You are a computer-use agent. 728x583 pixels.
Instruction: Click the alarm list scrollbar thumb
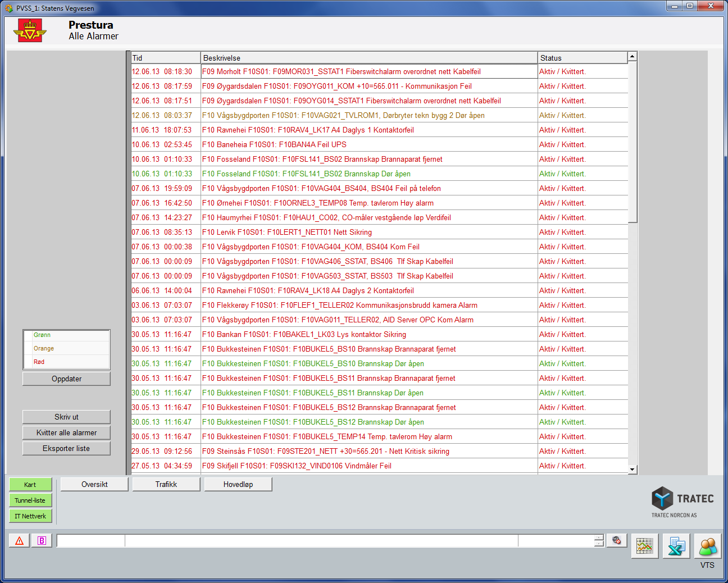tap(633, 143)
